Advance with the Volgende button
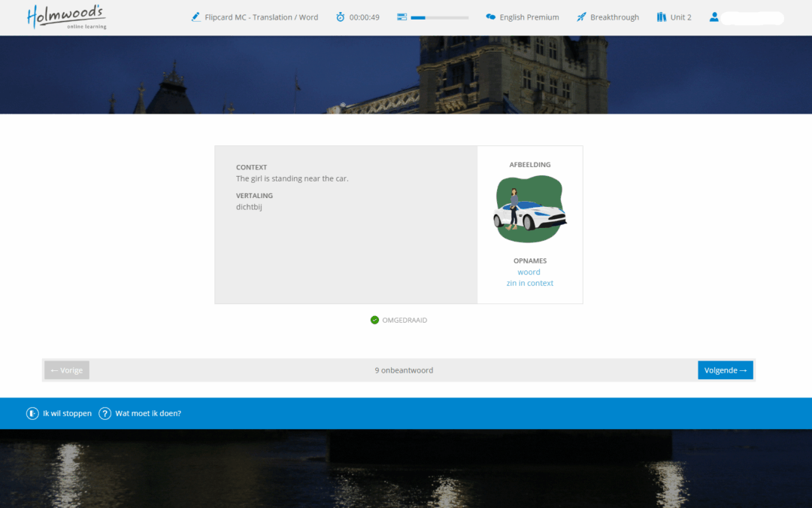This screenshot has width=812, height=508. pyautogui.click(x=725, y=370)
